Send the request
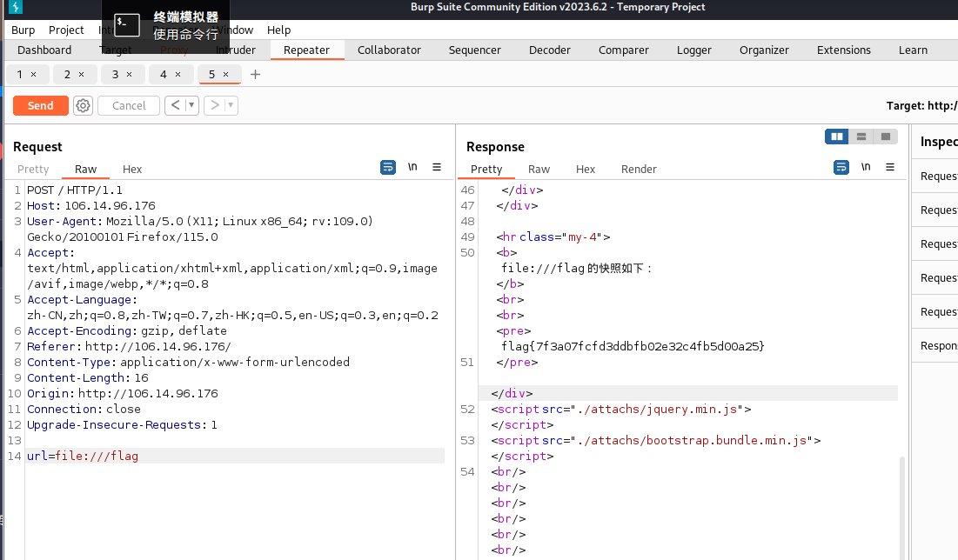 [x=40, y=105]
